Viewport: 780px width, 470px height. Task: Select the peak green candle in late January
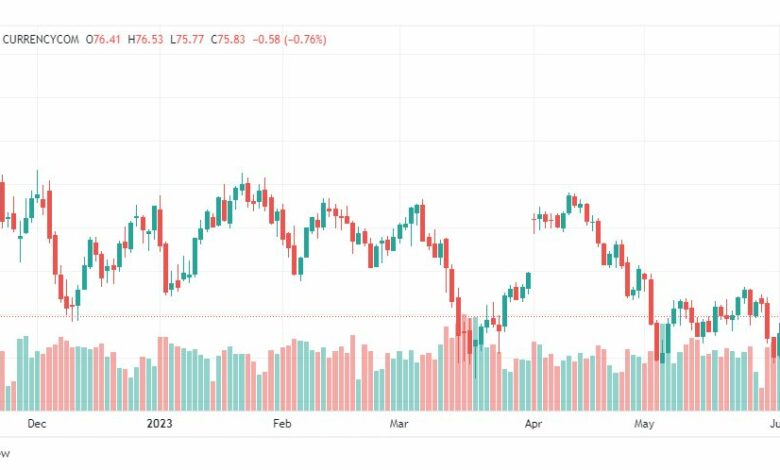point(242,186)
